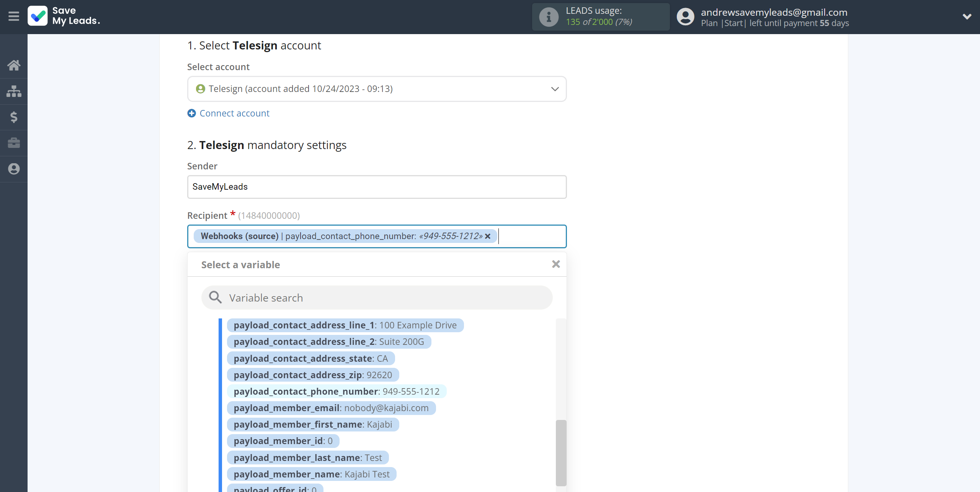This screenshot has height=492, width=980.
Task: Go to Home in sidebar
Action: pos(14,65)
